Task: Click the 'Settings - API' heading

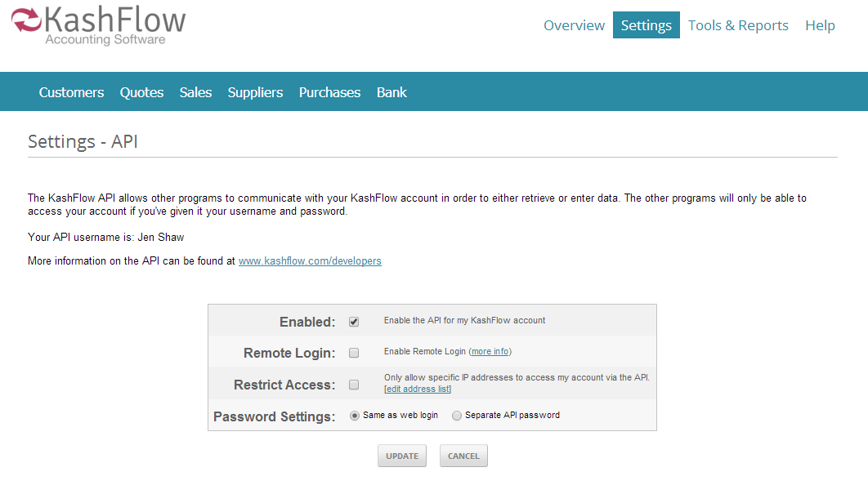Action: [x=83, y=141]
